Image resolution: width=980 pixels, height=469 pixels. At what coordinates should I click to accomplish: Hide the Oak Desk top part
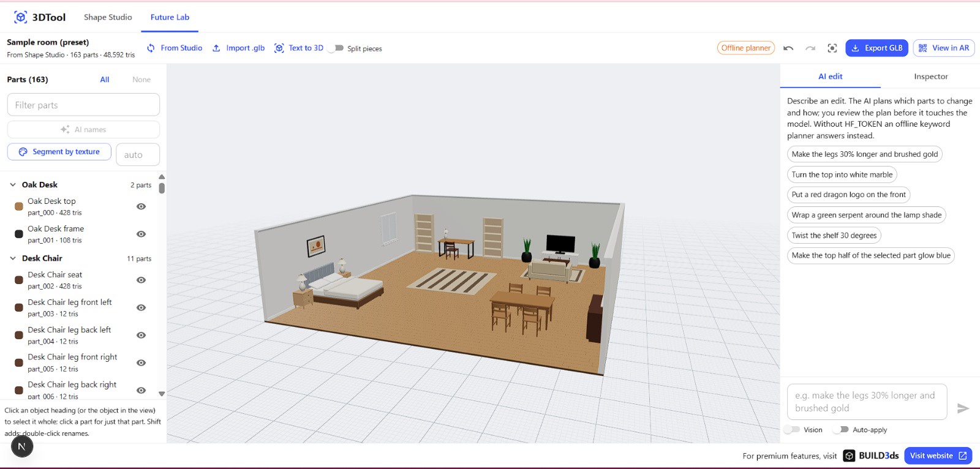pos(141,207)
